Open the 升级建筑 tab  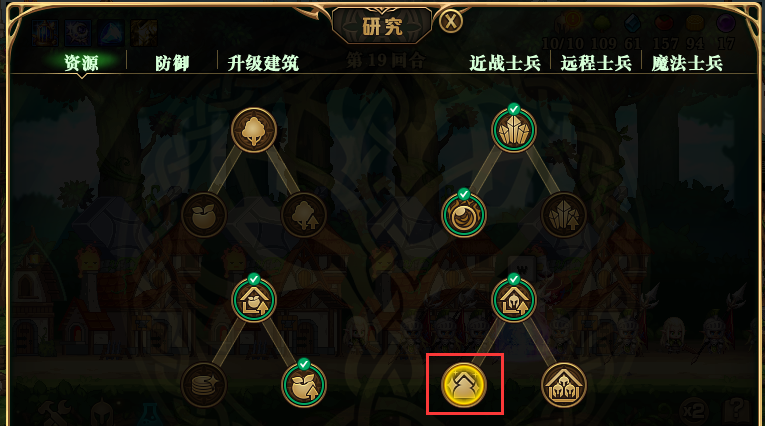pyautogui.click(x=263, y=63)
